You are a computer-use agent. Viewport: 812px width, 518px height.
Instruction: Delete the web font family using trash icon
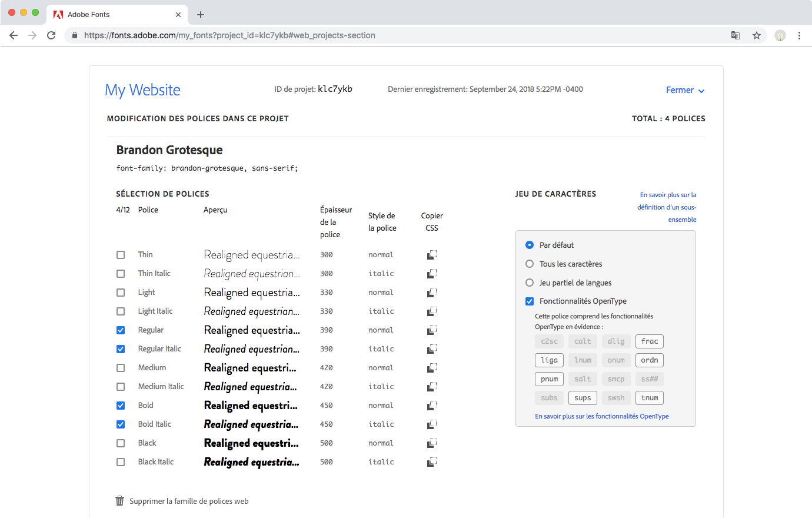point(119,500)
